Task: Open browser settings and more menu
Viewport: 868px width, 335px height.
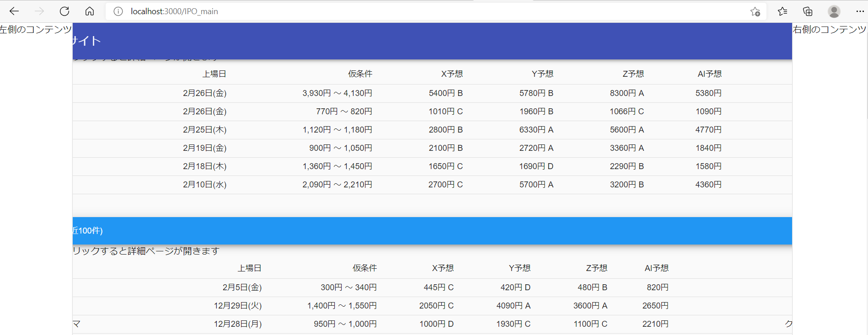Action: [859, 11]
